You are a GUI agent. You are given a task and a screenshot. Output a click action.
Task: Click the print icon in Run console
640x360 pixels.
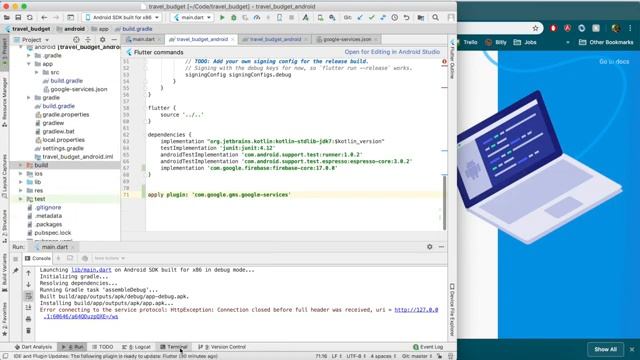point(29,319)
